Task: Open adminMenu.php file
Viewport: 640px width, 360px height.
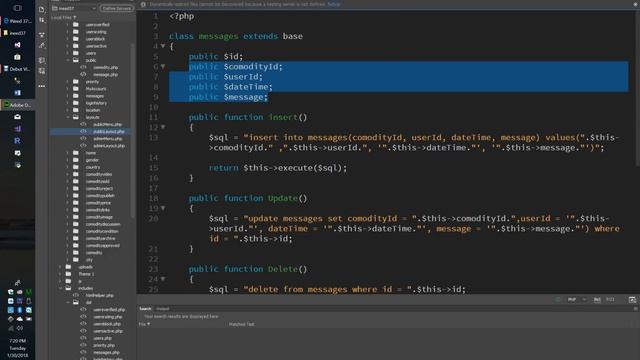Action: pyautogui.click(x=107, y=139)
